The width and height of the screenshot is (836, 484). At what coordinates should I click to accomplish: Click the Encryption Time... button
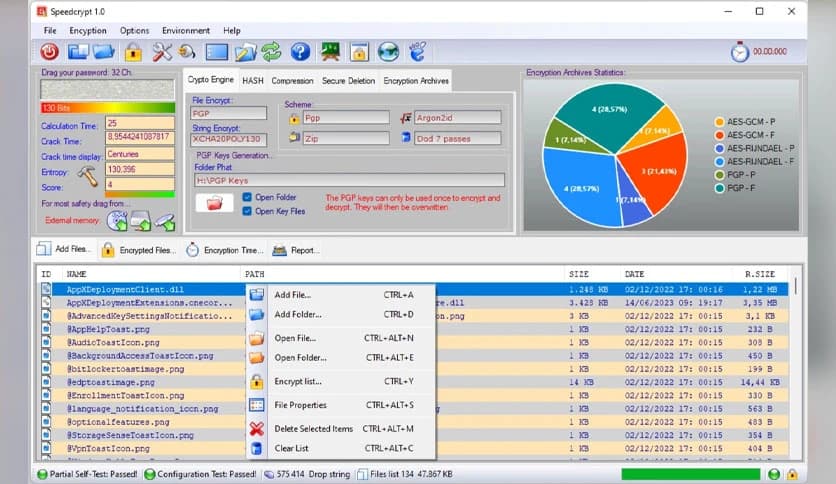click(x=224, y=250)
